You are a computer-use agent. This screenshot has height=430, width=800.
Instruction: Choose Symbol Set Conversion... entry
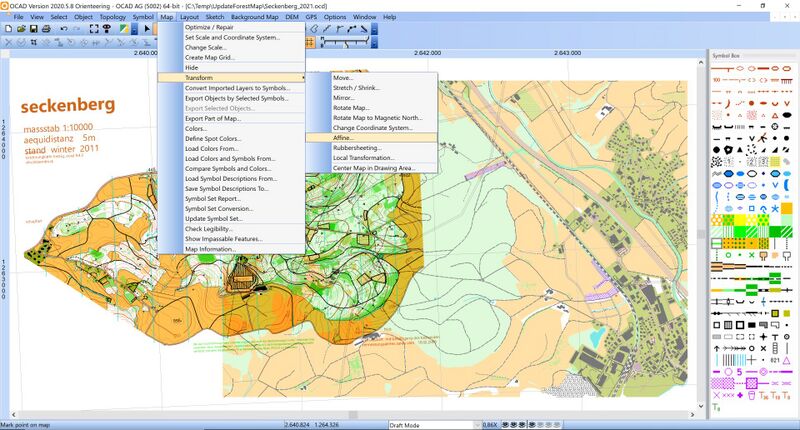coord(231,209)
